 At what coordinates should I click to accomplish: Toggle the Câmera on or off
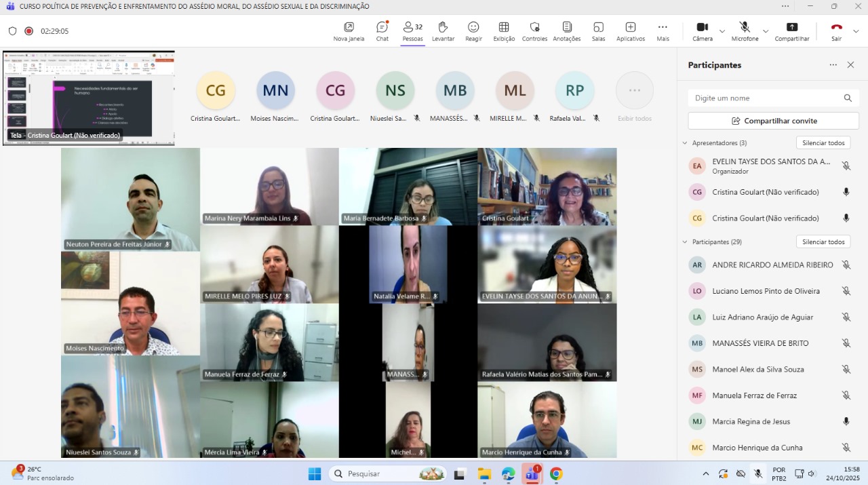point(703,31)
